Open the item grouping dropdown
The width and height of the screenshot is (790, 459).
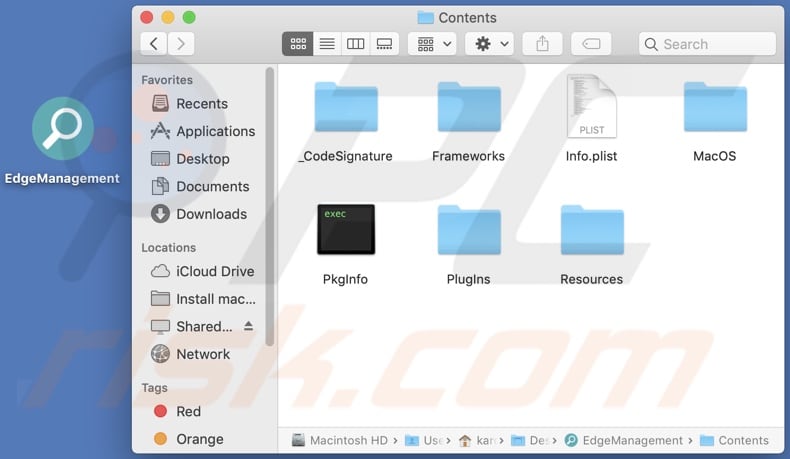[432, 44]
